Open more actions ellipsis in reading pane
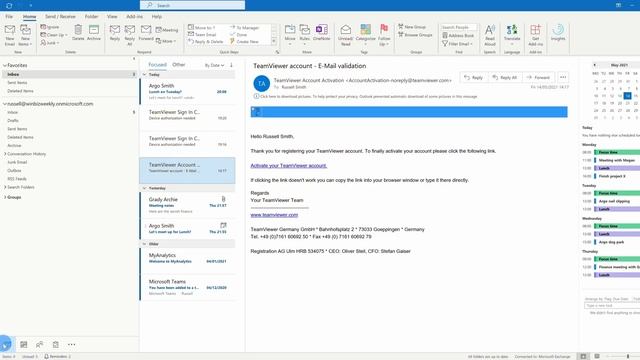Screen dimensions: 640x360 563,77
